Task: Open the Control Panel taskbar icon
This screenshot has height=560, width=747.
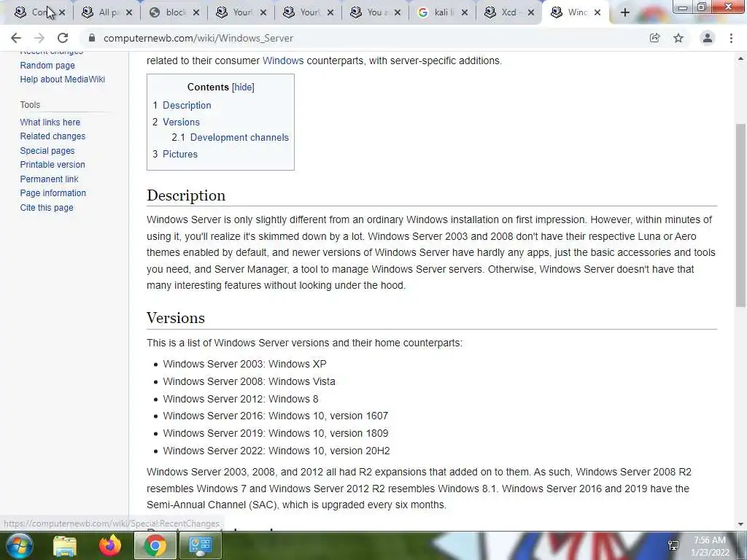Action: coord(200,545)
